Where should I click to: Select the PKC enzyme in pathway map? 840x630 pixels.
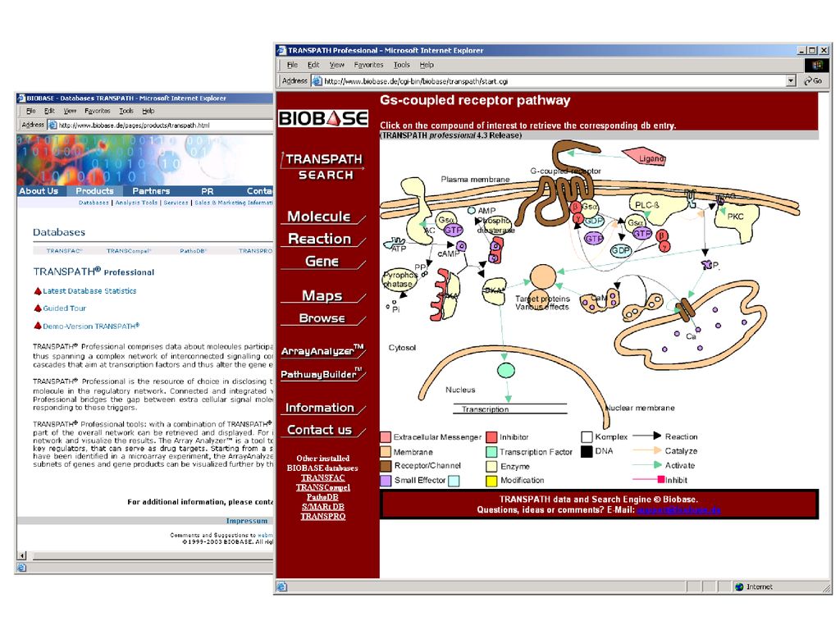click(737, 217)
